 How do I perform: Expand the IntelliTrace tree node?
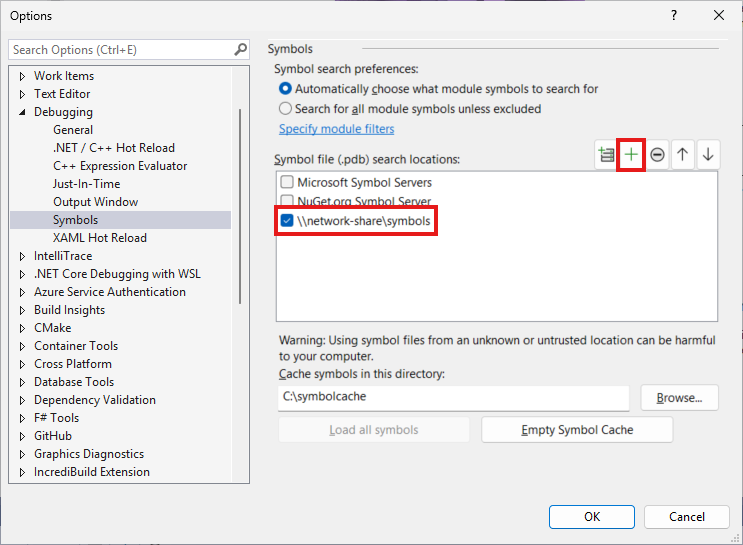pyautogui.click(x=22, y=256)
